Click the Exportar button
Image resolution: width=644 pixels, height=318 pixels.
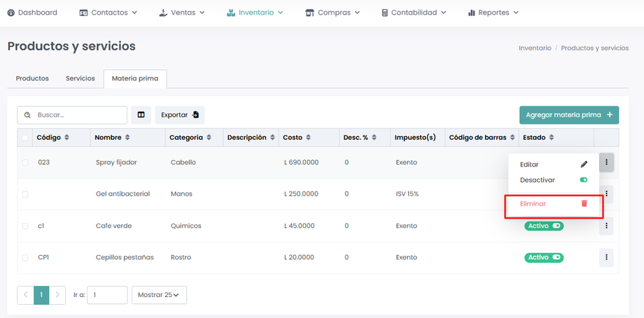point(179,115)
